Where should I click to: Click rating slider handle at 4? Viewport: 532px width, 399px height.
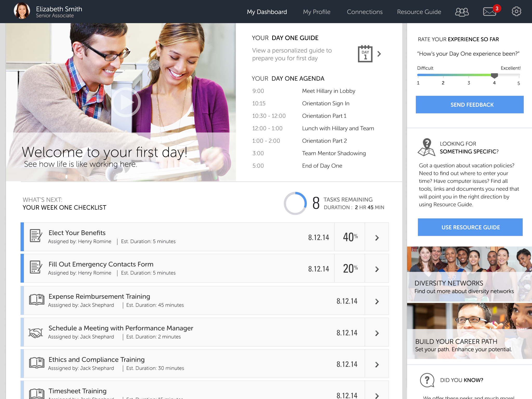[x=494, y=76]
